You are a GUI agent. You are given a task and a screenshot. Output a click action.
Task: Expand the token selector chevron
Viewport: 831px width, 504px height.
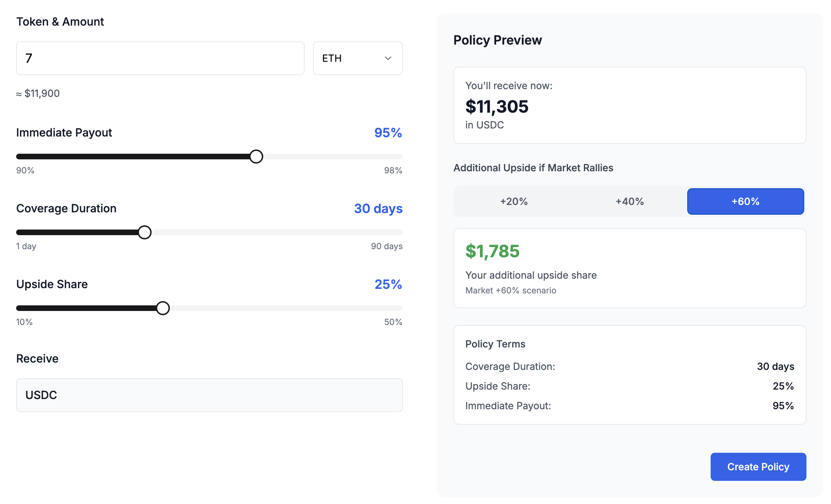coord(388,58)
